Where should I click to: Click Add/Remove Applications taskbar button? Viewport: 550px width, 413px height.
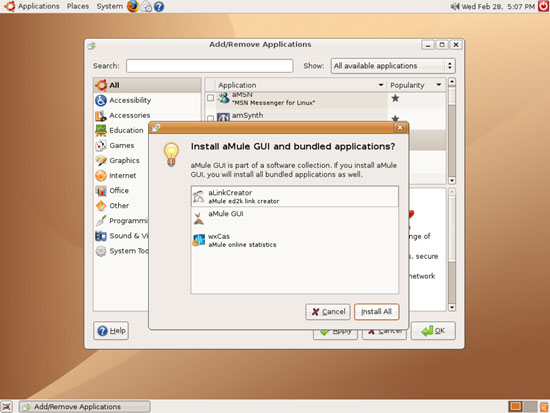pyautogui.click(x=85, y=407)
